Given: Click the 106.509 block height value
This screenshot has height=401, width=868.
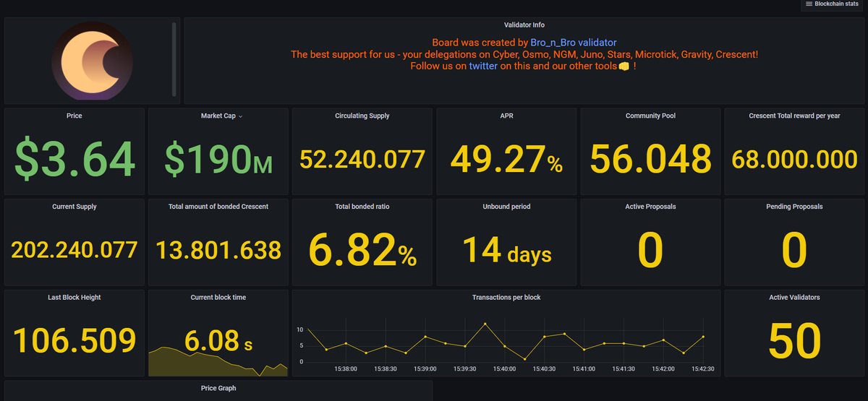Looking at the screenshot, I should point(74,340).
